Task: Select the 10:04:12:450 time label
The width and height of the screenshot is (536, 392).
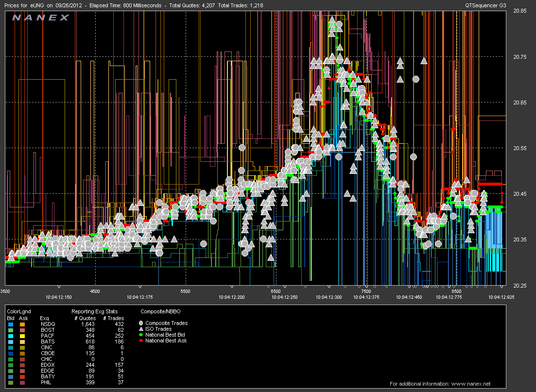Action: coord(409,297)
